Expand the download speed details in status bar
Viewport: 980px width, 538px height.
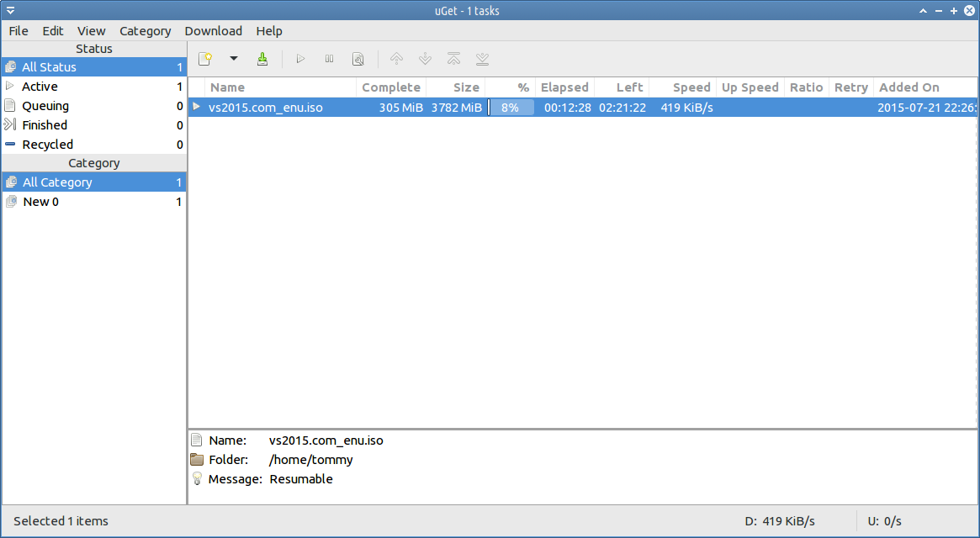tap(780, 521)
